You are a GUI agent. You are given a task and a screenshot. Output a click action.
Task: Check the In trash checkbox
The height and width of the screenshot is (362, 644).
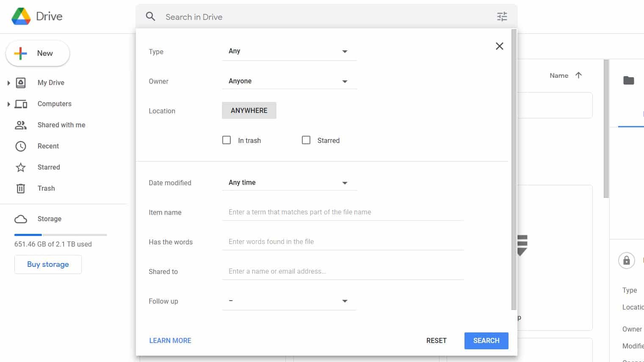[227, 140]
